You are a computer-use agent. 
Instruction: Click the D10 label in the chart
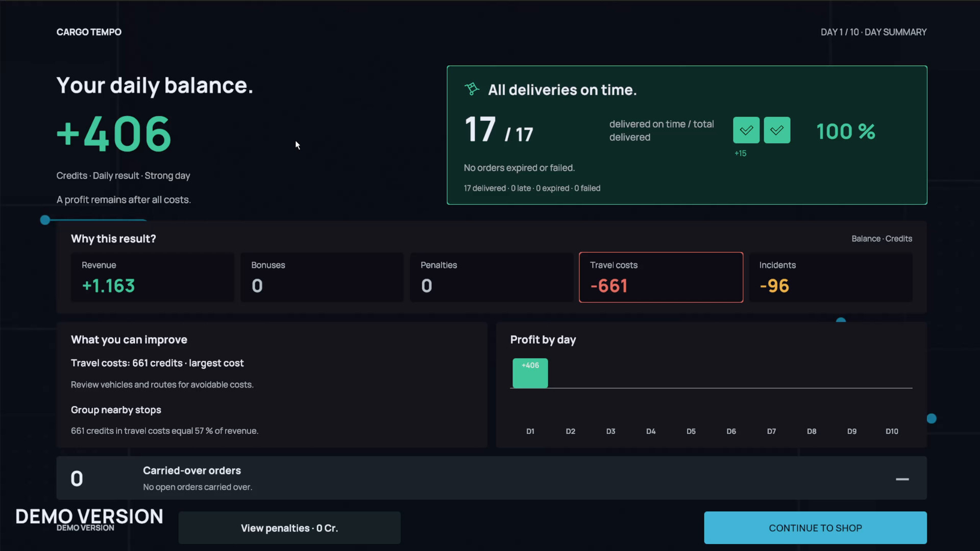892,431
